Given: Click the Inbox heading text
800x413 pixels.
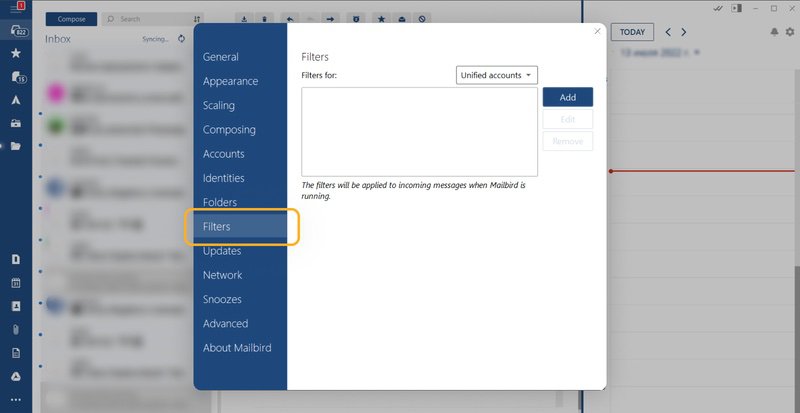Looking at the screenshot, I should point(58,39).
